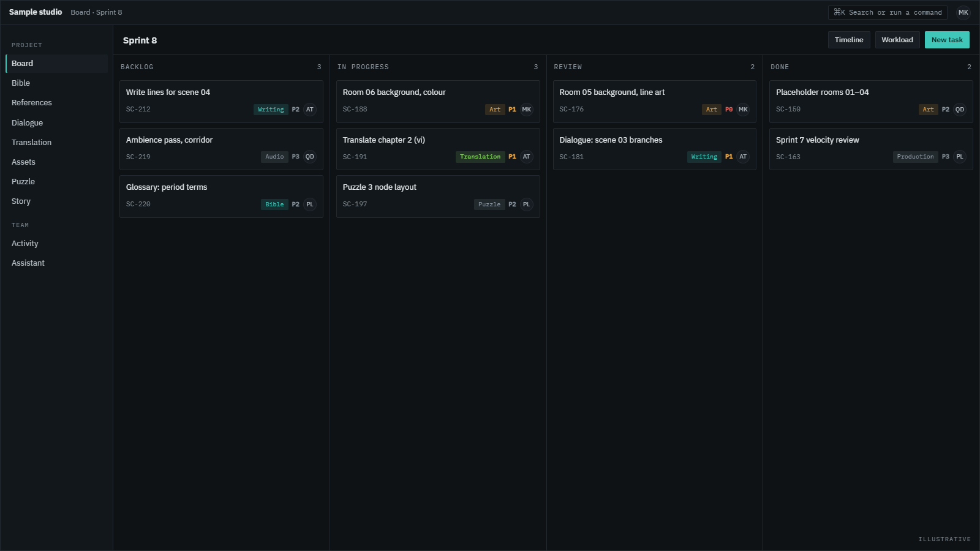Click the P0 priority label on SC-176

click(729, 110)
